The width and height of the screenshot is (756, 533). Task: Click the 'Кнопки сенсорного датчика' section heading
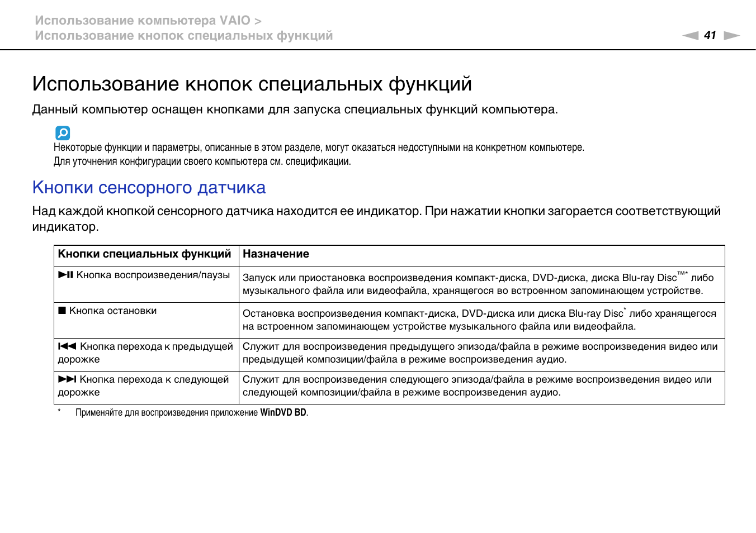click(149, 188)
